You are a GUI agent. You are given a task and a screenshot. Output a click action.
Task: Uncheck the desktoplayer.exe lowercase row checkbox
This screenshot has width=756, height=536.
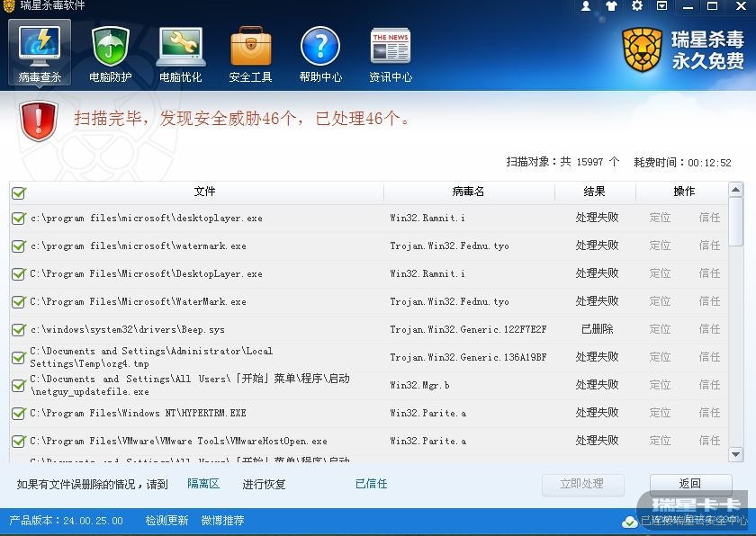coord(19,219)
